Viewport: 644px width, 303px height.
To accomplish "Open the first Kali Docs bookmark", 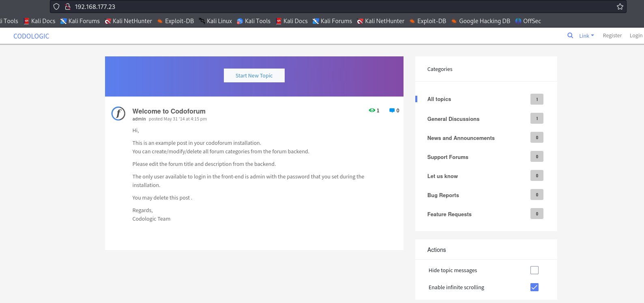I will [x=39, y=21].
